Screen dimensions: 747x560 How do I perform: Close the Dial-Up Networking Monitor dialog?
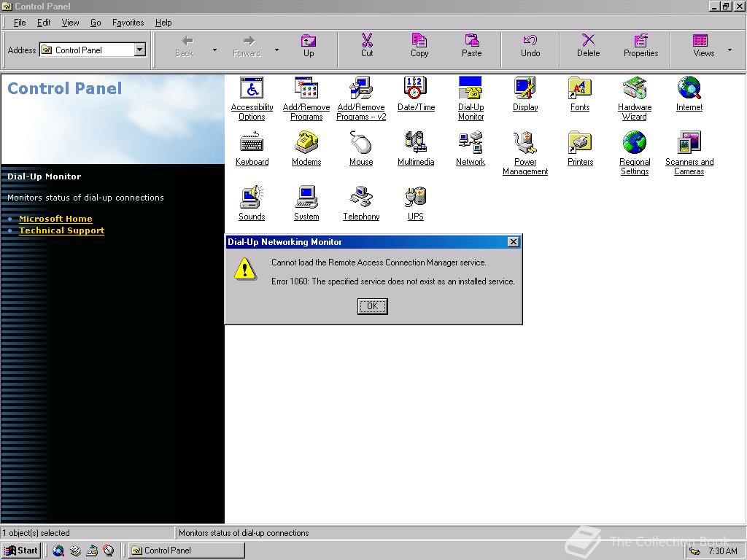513,242
